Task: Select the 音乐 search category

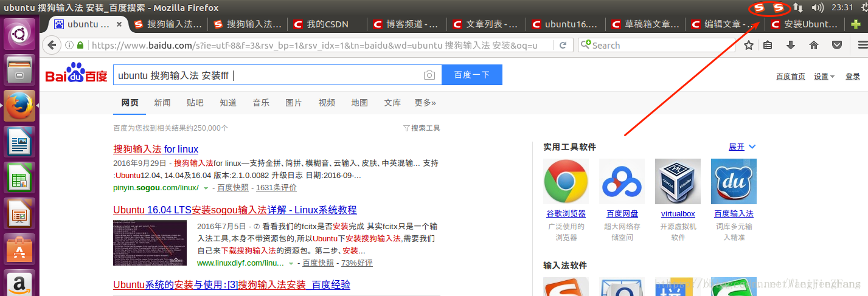Action: [261, 103]
